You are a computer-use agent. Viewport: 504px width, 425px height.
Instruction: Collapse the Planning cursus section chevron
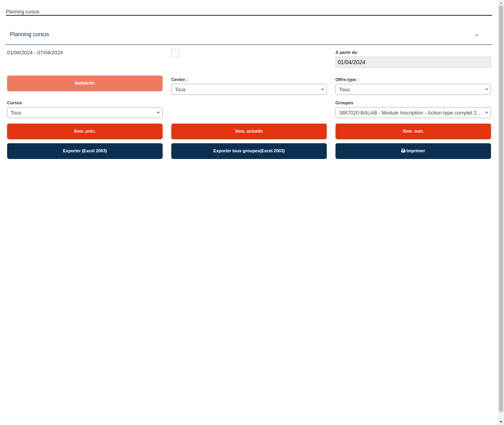tap(476, 35)
